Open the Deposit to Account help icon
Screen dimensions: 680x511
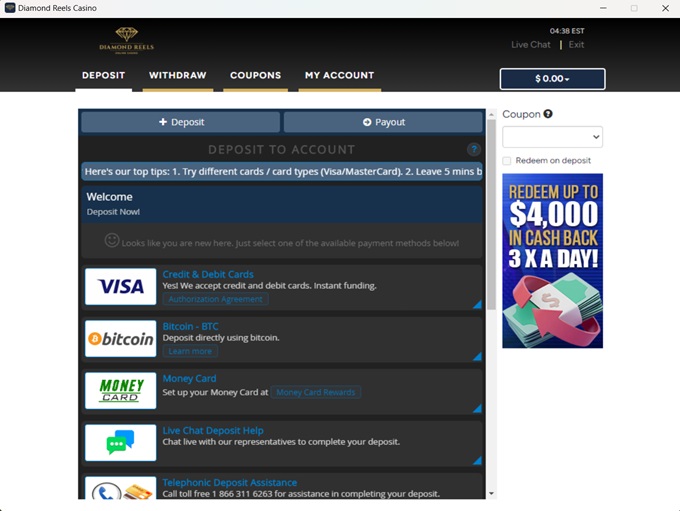(474, 150)
